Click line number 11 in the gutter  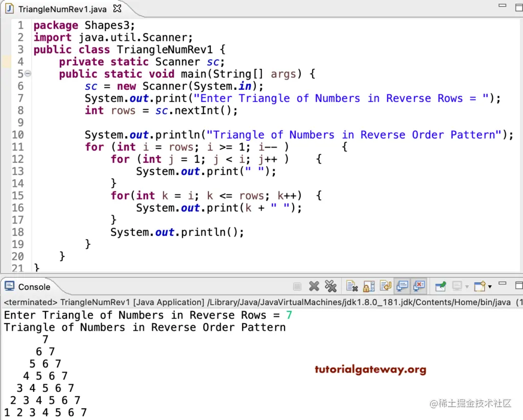[18, 147]
